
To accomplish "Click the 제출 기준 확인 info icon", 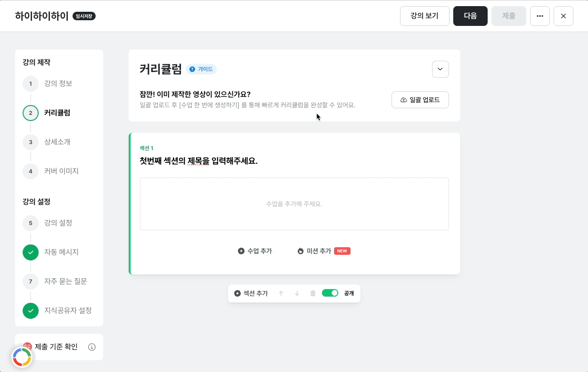I will 92,347.
